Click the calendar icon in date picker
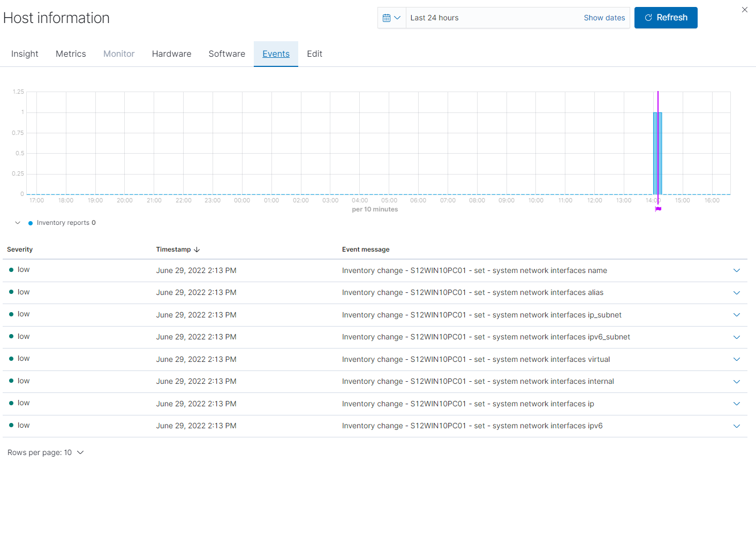The width and height of the screenshot is (756, 545). point(387,18)
